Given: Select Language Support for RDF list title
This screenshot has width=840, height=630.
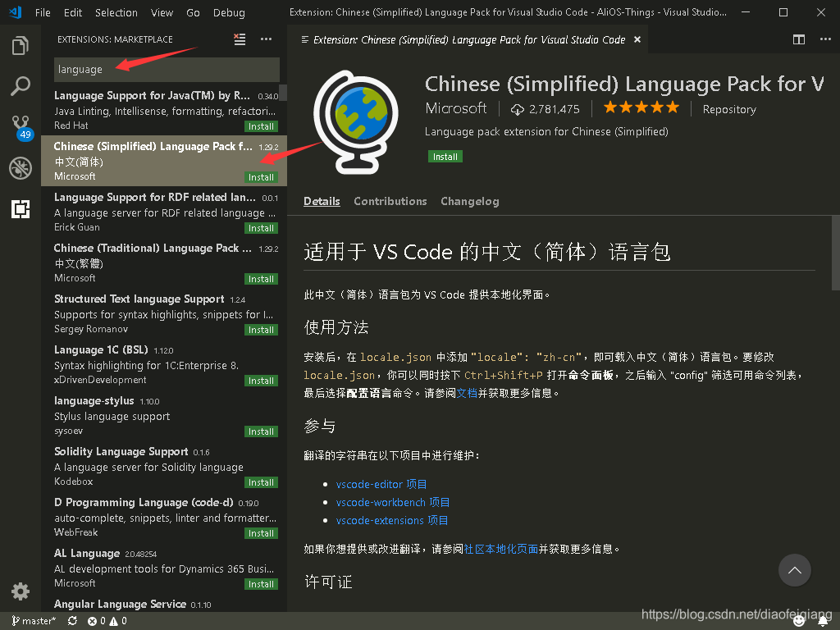Looking at the screenshot, I should coord(155,197).
